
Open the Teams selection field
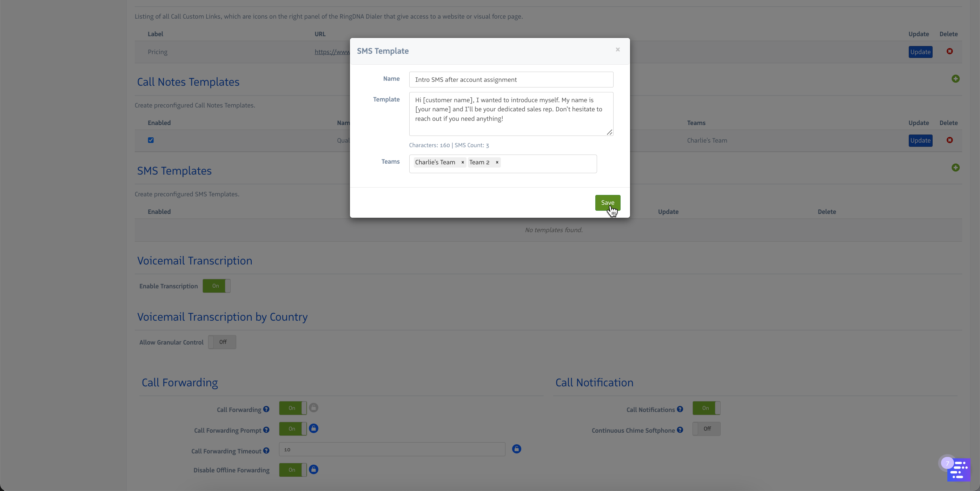point(503,164)
